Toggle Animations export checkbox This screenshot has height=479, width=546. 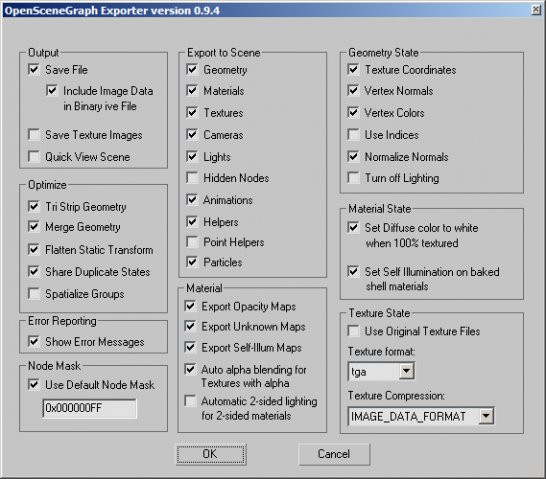(192, 199)
